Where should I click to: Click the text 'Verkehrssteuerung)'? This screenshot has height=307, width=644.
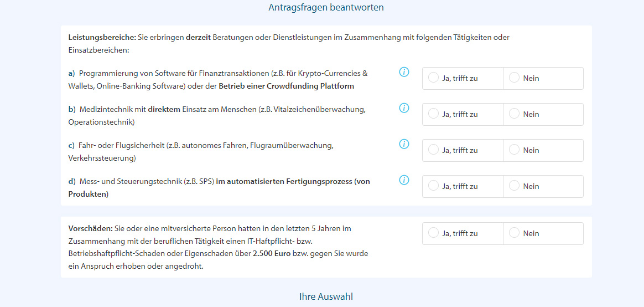[x=102, y=158]
